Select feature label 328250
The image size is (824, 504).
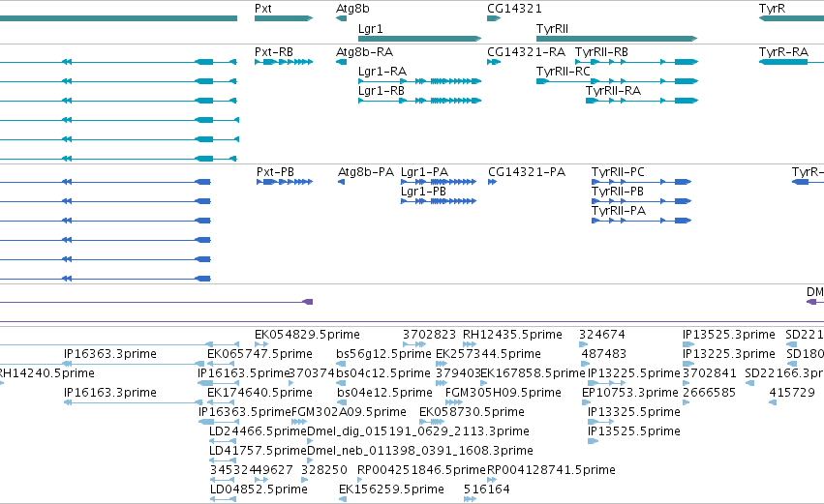(324, 470)
